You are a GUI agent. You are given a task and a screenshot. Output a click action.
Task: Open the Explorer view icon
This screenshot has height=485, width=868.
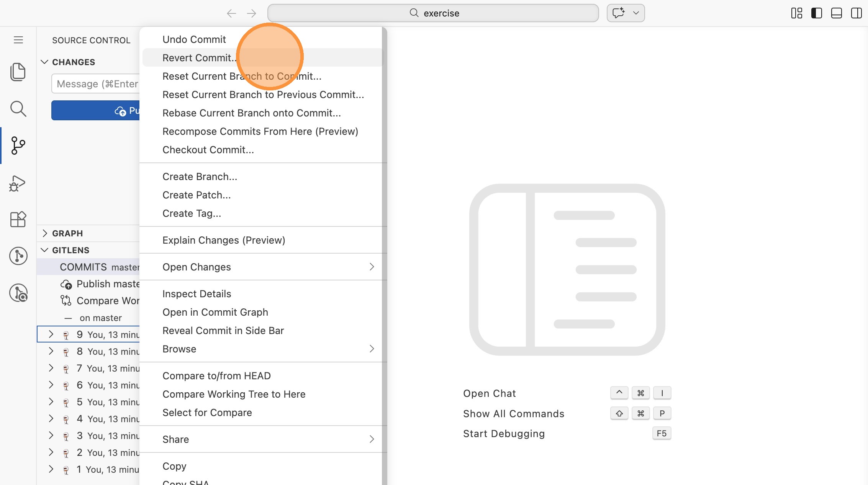tap(18, 72)
